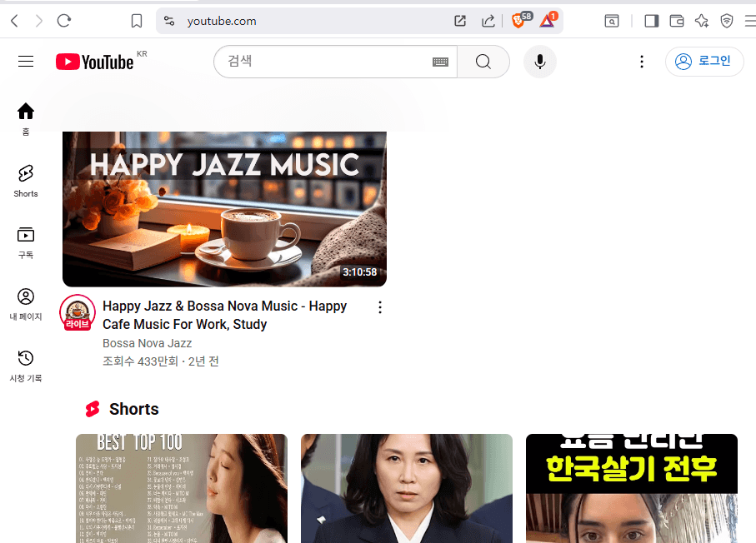Go back to the previous page

click(x=14, y=21)
